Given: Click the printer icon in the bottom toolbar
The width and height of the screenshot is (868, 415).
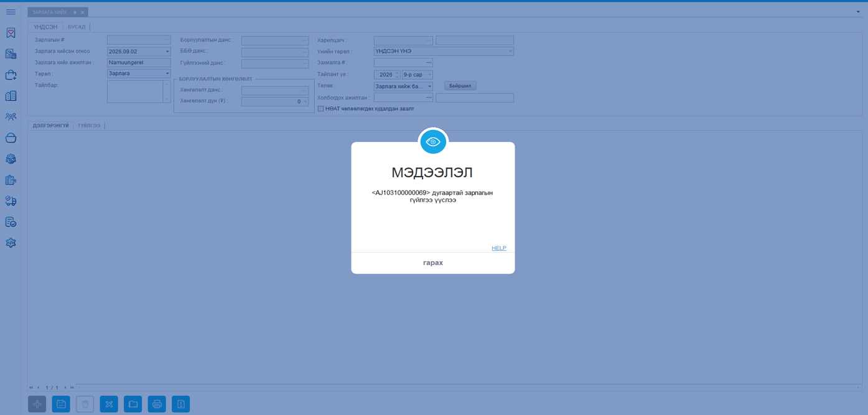Looking at the screenshot, I should click(157, 404).
